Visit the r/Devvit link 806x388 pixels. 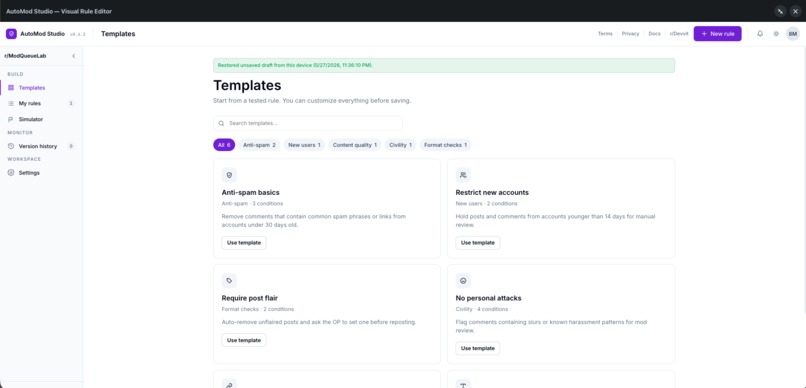pyautogui.click(x=679, y=34)
